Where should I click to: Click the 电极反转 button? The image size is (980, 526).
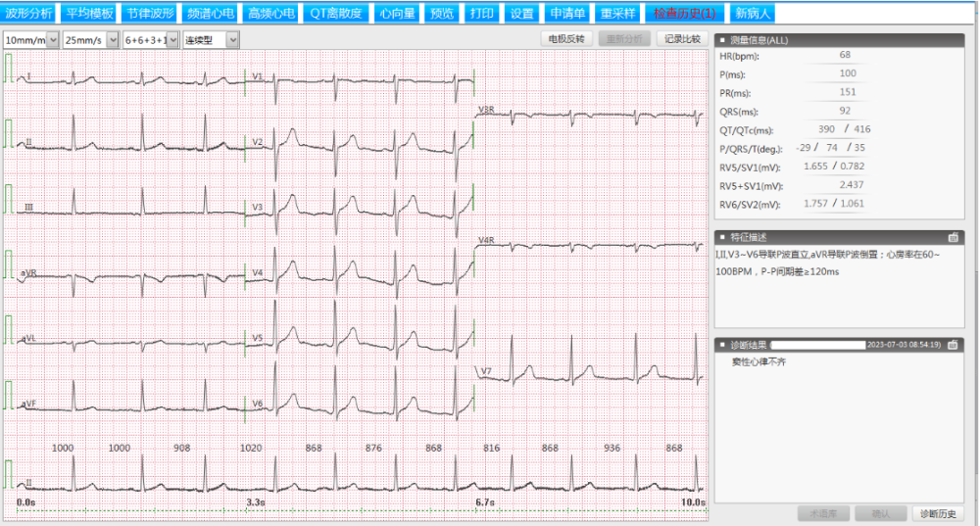pyautogui.click(x=566, y=39)
